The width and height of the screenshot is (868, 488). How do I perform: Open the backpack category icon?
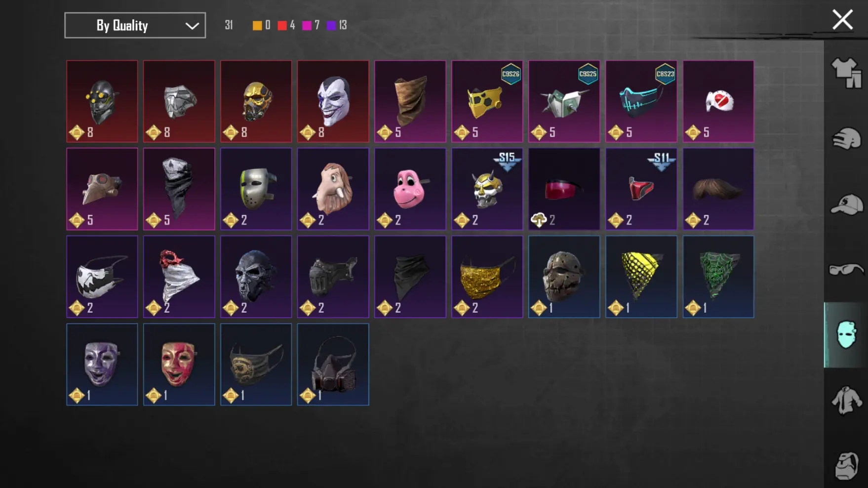(846, 465)
